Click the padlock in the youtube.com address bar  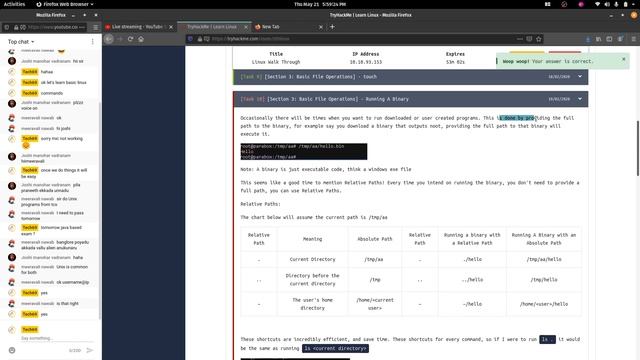pyautogui.click(x=16, y=27)
